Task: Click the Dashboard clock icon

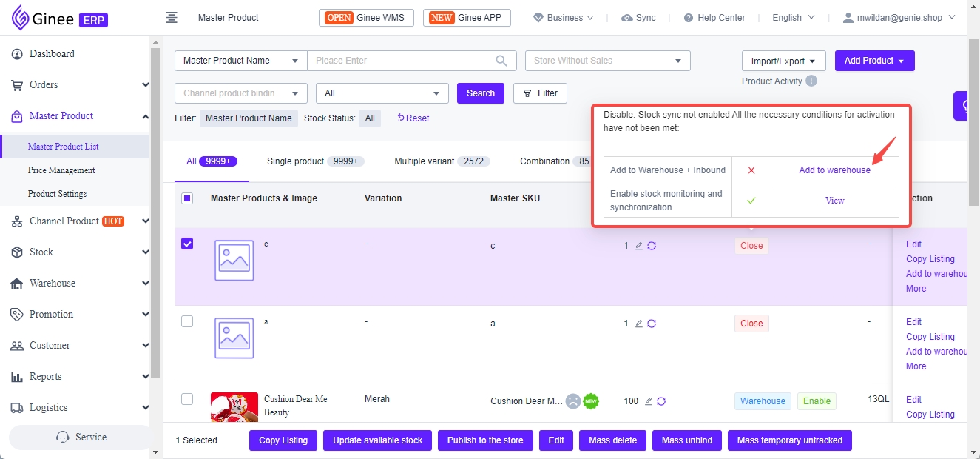Action: click(x=16, y=54)
